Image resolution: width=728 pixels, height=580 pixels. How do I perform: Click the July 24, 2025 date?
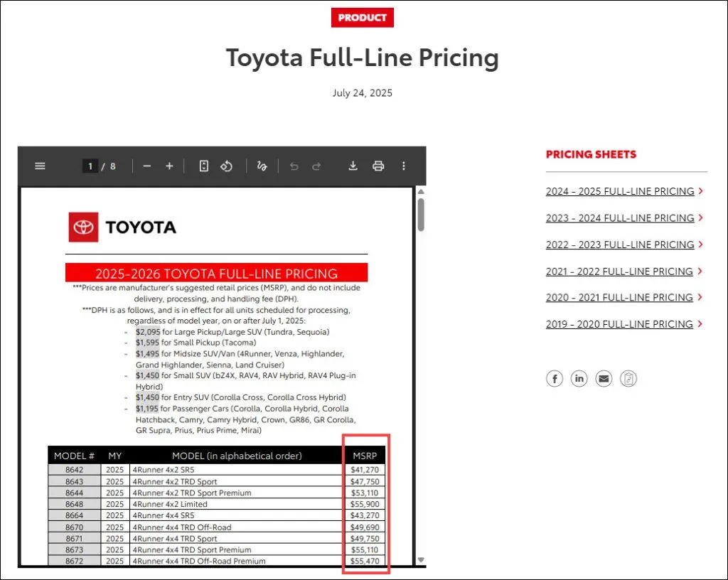coord(362,93)
